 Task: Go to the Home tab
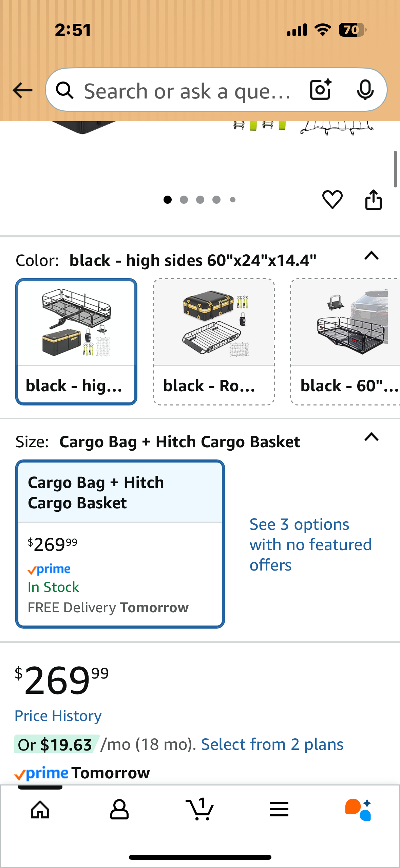pos(40,810)
